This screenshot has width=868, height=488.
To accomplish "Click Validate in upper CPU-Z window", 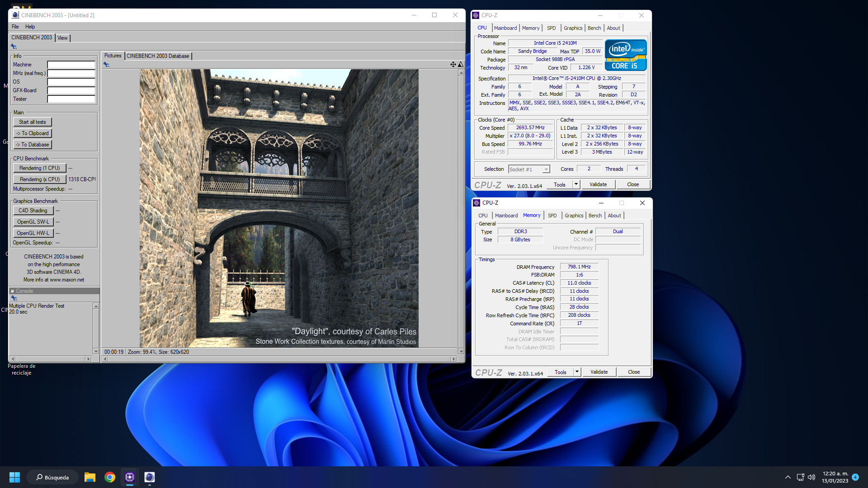I will 598,184.
